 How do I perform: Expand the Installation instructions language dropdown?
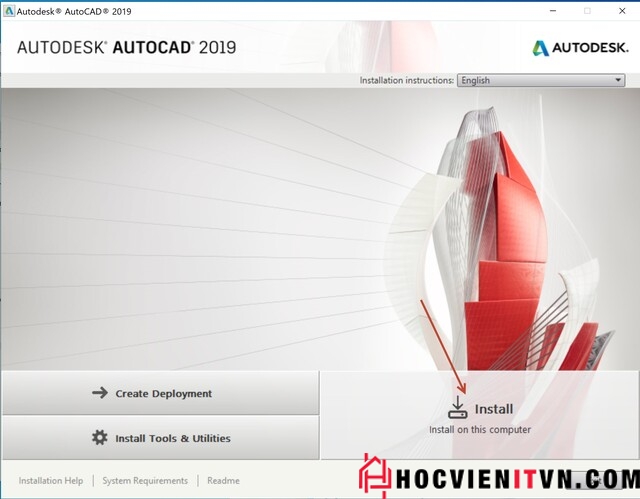coord(541,80)
